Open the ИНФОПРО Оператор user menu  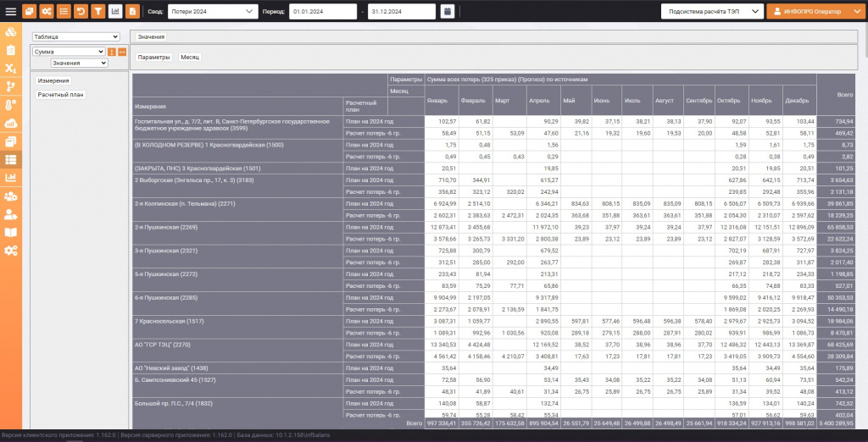[x=816, y=11]
